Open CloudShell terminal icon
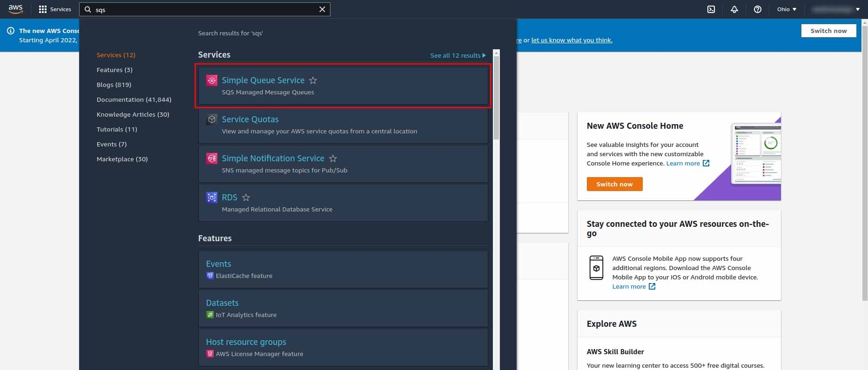Image resolution: width=868 pixels, height=370 pixels. (x=711, y=9)
